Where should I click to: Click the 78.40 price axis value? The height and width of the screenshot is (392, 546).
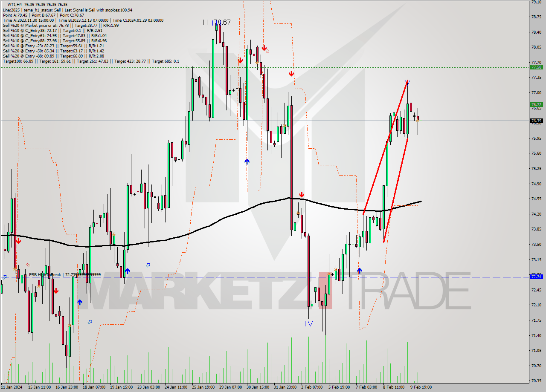pos(536,32)
